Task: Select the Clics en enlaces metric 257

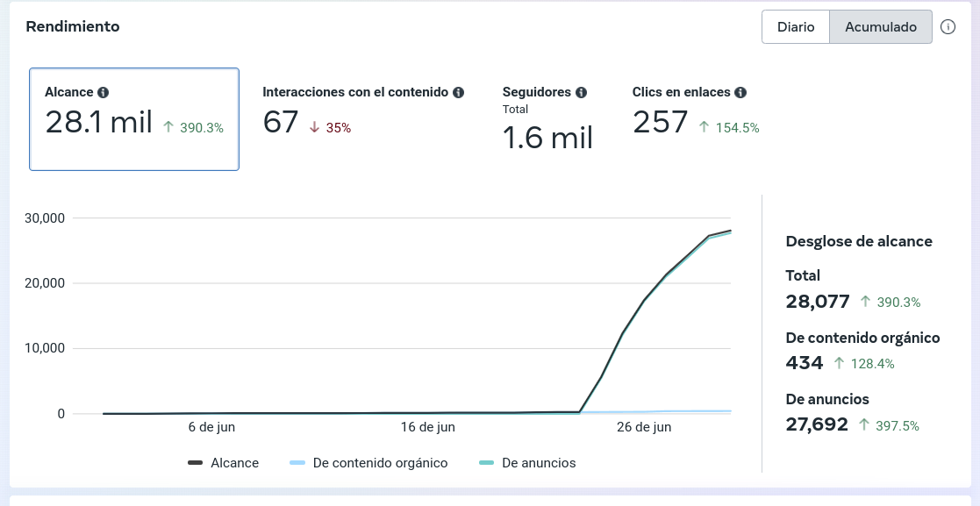Action: click(696, 111)
